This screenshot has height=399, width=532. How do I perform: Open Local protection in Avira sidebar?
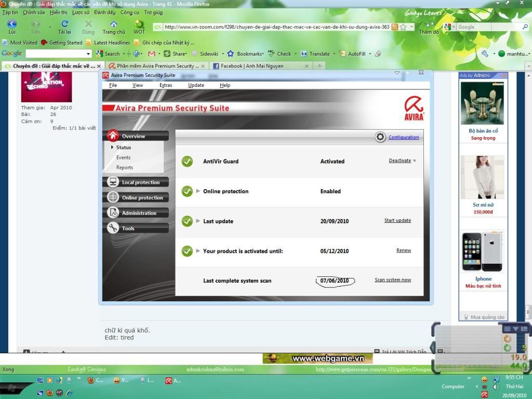coord(137,182)
